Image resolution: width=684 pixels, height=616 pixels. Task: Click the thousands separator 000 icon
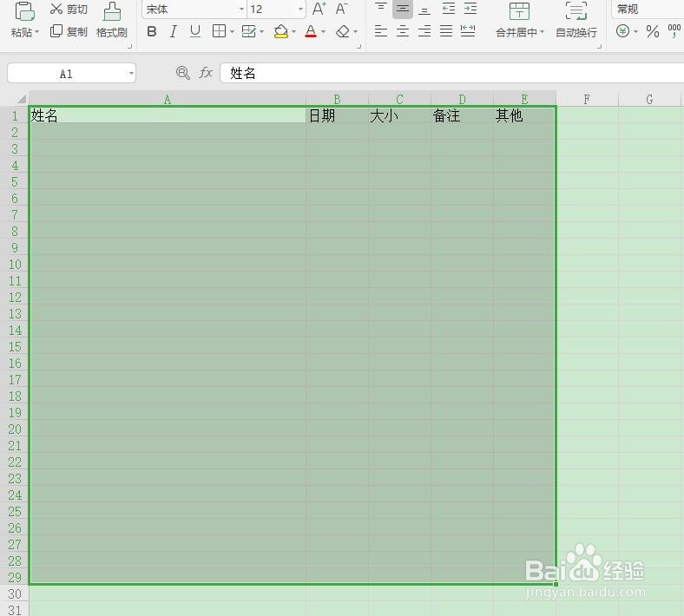point(674,31)
